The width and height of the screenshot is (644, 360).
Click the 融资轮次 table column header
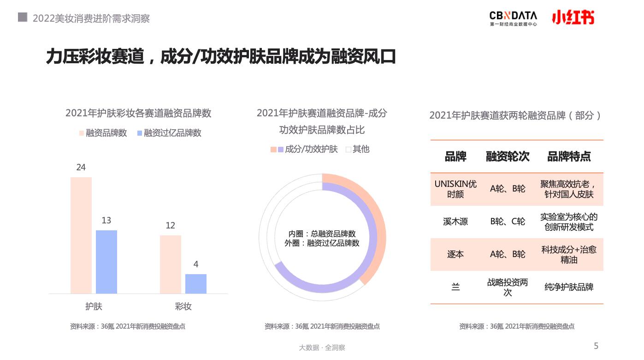coord(508,156)
